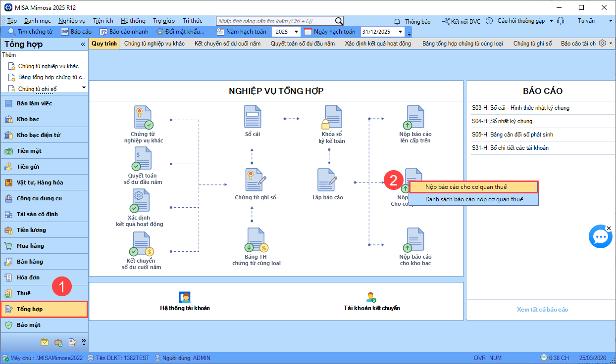The height and width of the screenshot is (364, 616).
Task: Click the blue chat support bubble
Action: tap(600, 236)
